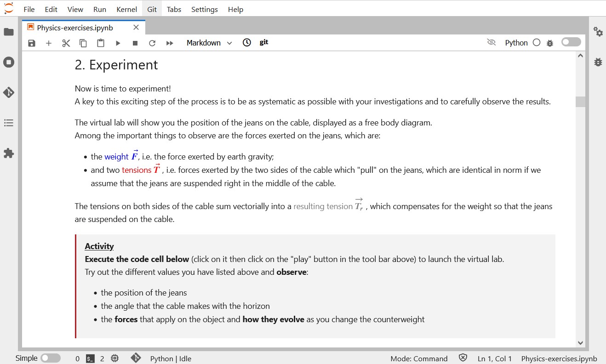Toggle Simple mode in the status bar
Viewport: 606px width, 364px height.
(51, 358)
